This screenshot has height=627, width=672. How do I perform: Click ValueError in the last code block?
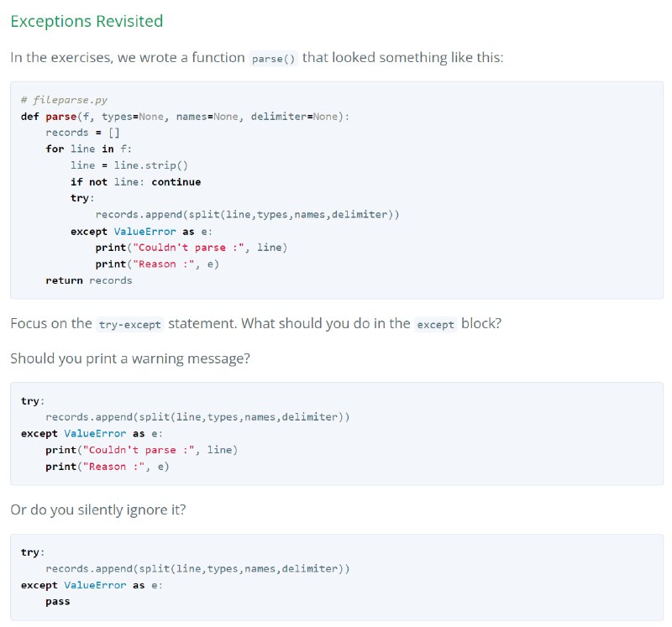[95, 585]
